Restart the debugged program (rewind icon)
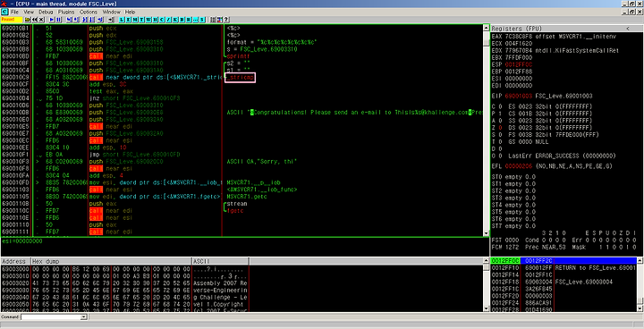 point(35,20)
